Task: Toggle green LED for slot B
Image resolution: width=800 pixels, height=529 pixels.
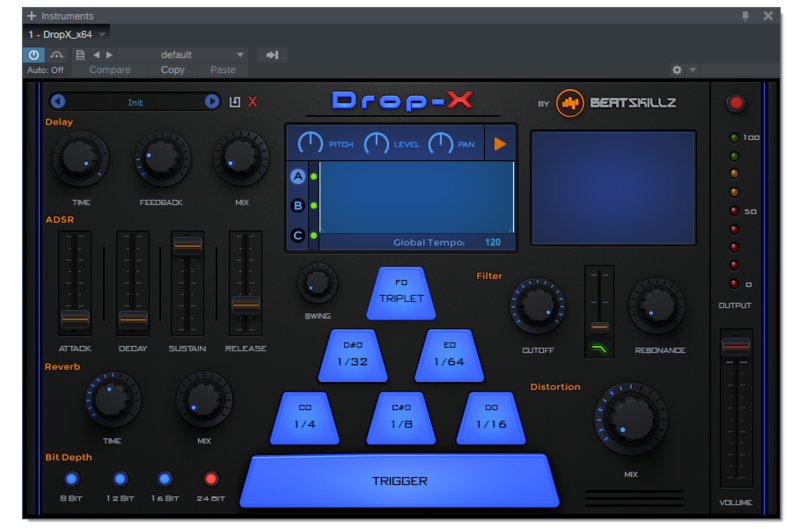Action: pyautogui.click(x=314, y=206)
